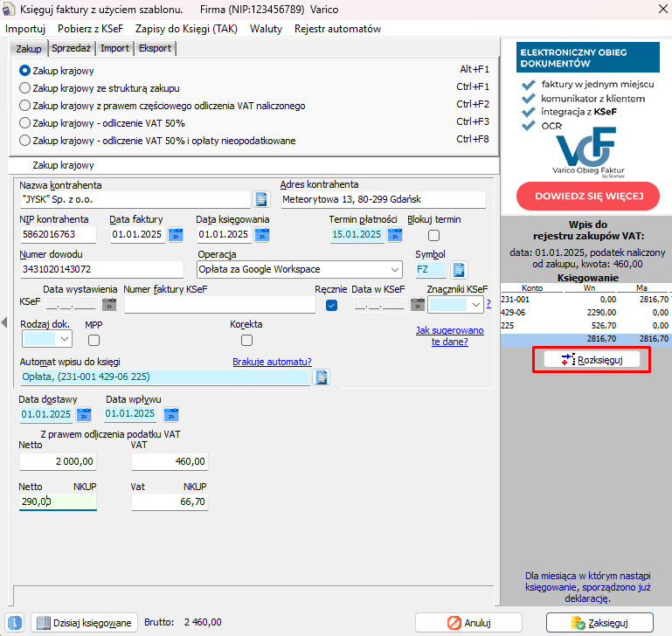Select Zakup krajowy - odliczenie VAT 50% option
Screen dimensions: 672x636
(x=24, y=123)
